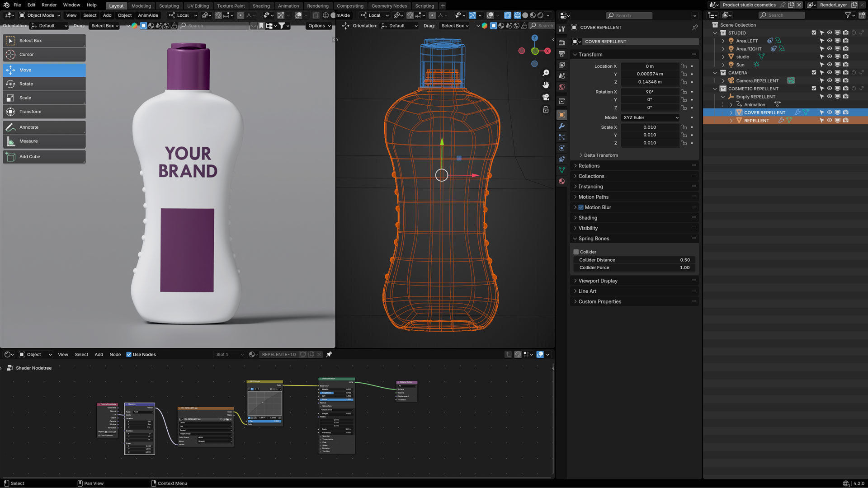Click the pan hand icon in viewport

pos(546,85)
